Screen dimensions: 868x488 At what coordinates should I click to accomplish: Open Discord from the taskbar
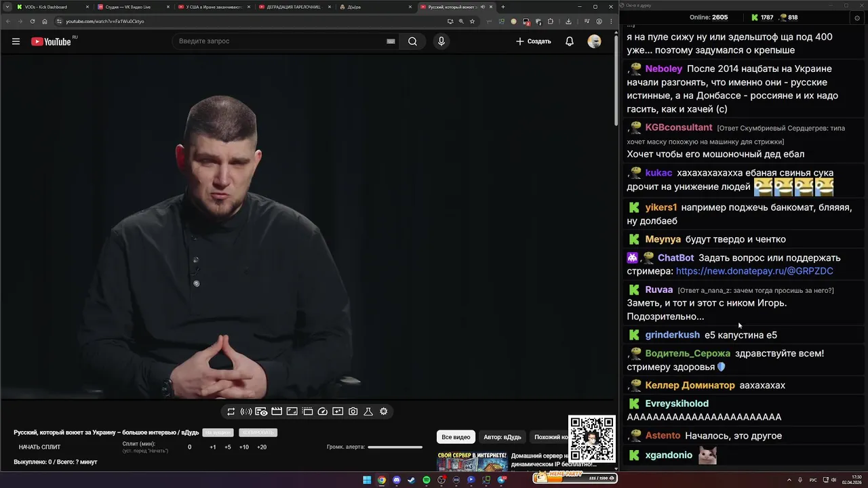[397, 480]
